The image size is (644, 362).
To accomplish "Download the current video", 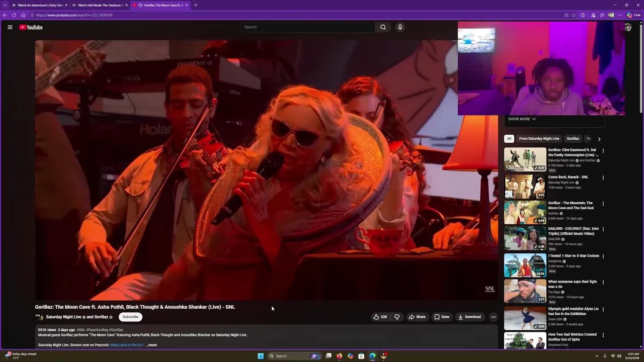I will pyautogui.click(x=469, y=317).
